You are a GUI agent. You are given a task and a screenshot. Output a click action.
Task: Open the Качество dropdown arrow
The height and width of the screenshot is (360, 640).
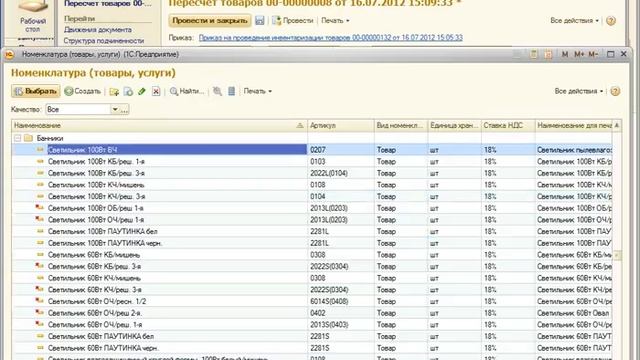point(115,109)
